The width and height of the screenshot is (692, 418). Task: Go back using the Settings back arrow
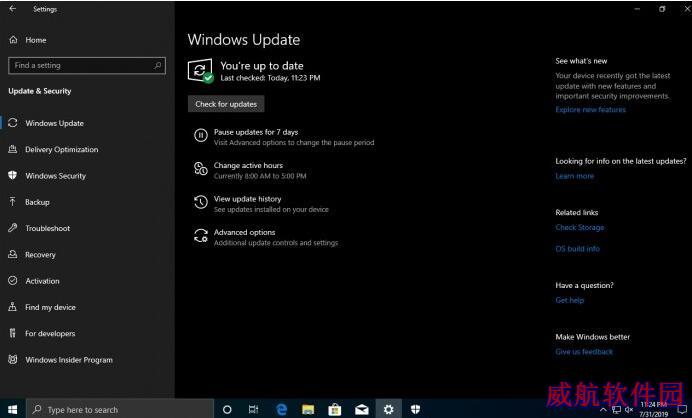coord(12,9)
